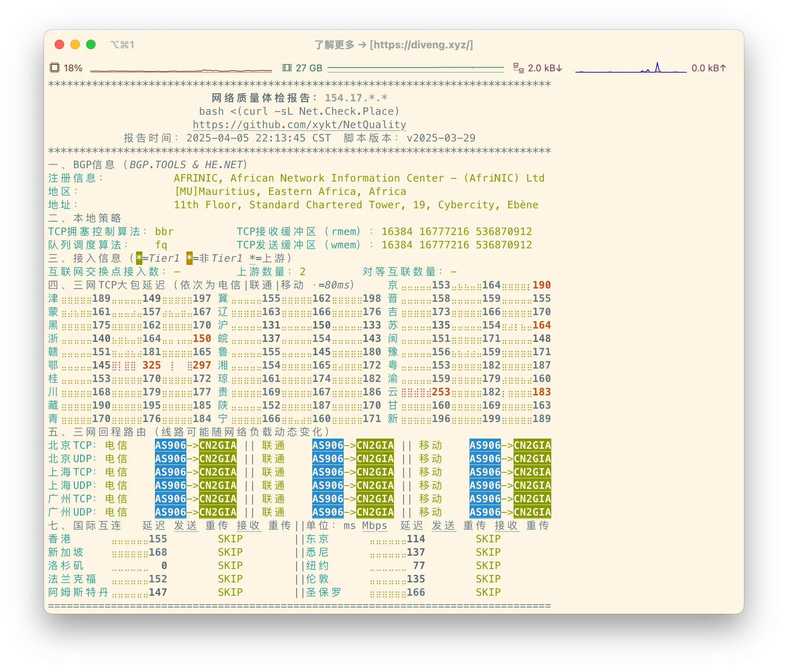
Task: Click the orange non-Tier1 asterisk legend
Action: (190, 258)
